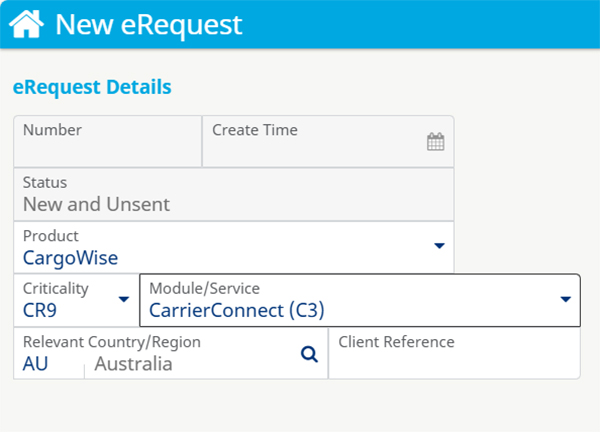
Task: Select the Status field showing New and Unsent
Action: point(234,194)
